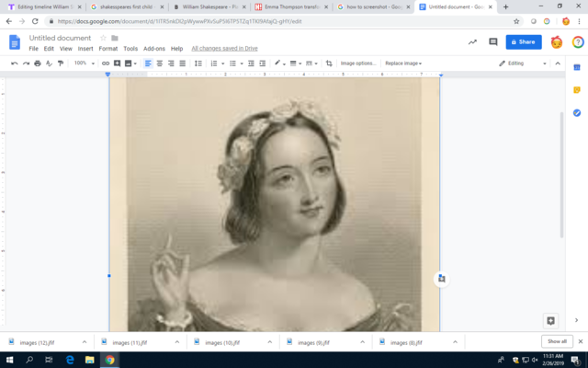The height and width of the screenshot is (368, 588).
Task: Click the blue Share button
Action: [x=524, y=42]
